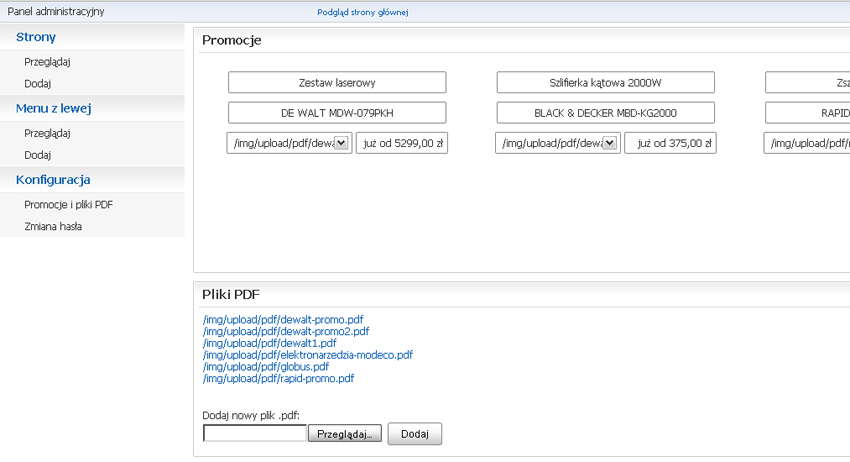Edit the DE WALT MDW-079PKH field
Viewport: 850px width, 462px height.
pos(337,113)
